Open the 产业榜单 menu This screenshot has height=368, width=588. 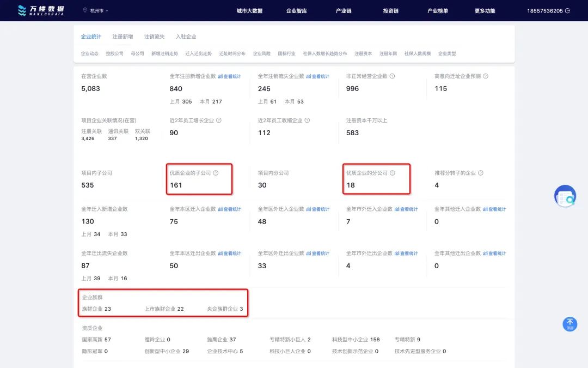pyautogui.click(x=438, y=10)
